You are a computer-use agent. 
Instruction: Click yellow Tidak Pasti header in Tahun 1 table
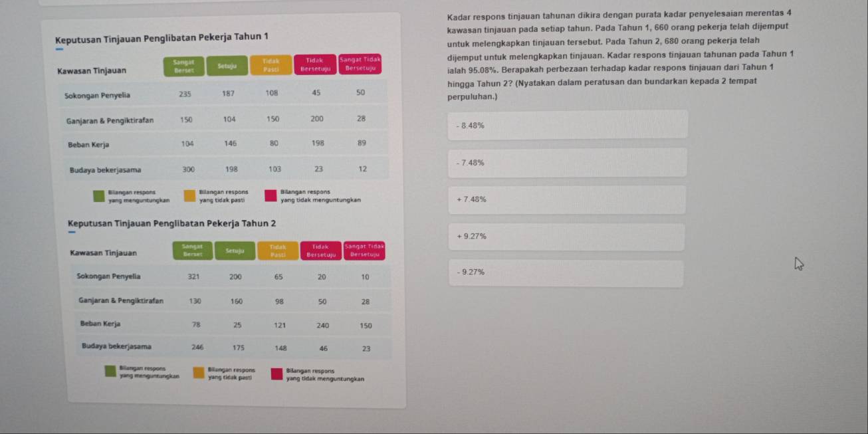click(271, 65)
